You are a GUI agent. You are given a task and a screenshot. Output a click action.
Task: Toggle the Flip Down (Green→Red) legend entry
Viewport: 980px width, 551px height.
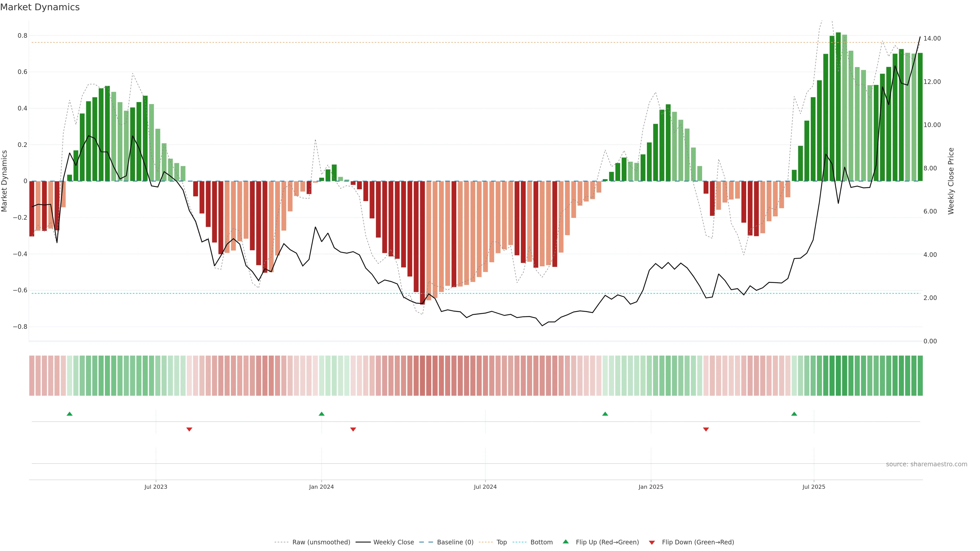(698, 542)
